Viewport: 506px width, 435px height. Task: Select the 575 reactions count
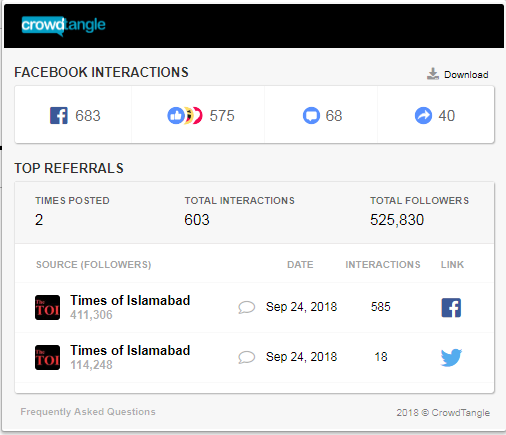pyautogui.click(x=222, y=116)
